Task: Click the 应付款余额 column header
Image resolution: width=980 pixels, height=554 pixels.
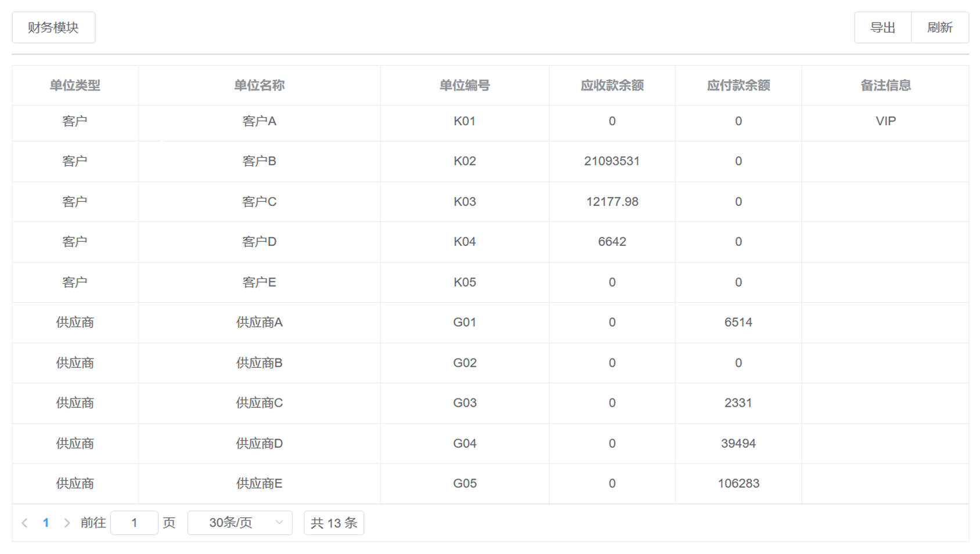Action: [738, 85]
